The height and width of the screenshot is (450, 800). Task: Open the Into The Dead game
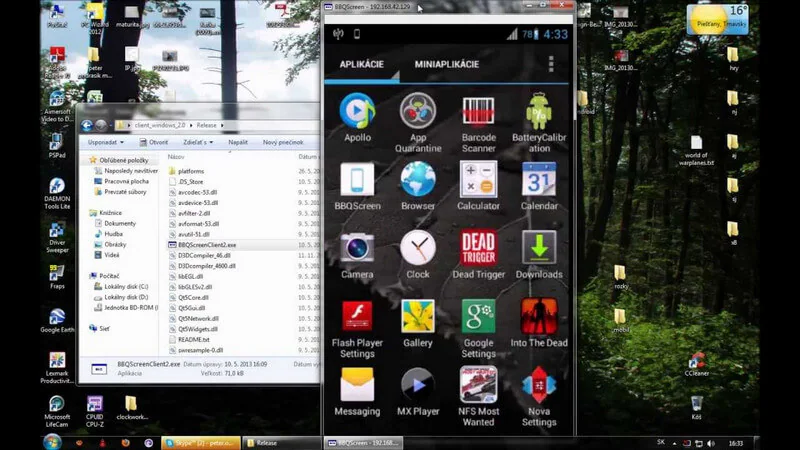click(x=539, y=323)
